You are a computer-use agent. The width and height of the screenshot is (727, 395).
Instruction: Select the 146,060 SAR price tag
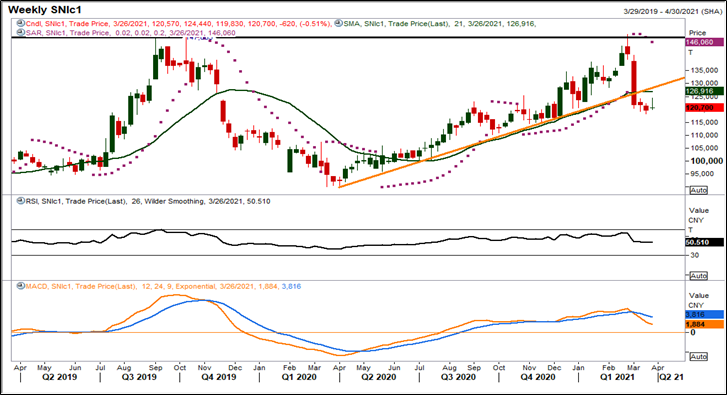pyautogui.click(x=704, y=42)
